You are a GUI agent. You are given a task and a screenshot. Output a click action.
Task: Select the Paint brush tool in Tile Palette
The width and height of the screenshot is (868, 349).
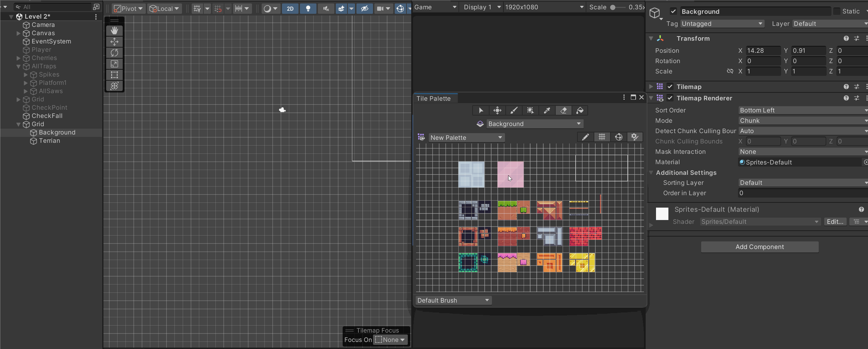pyautogui.click(x=514, y=110)
